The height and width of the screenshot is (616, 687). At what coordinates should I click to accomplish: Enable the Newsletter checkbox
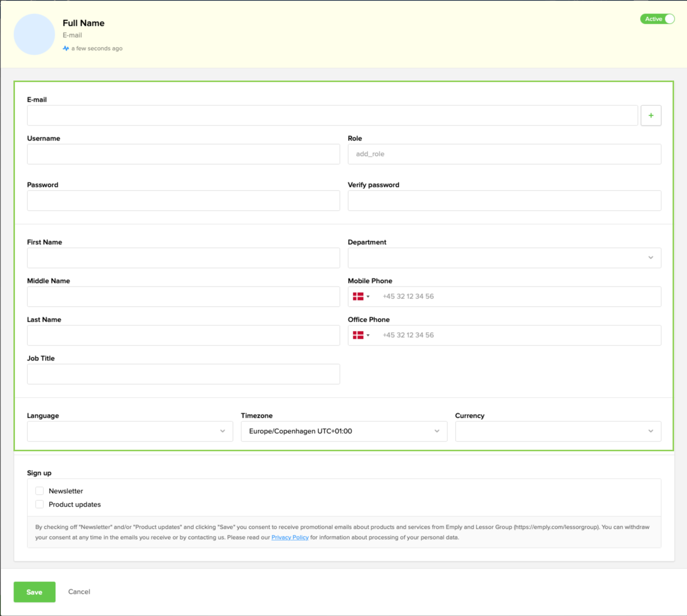39,491
